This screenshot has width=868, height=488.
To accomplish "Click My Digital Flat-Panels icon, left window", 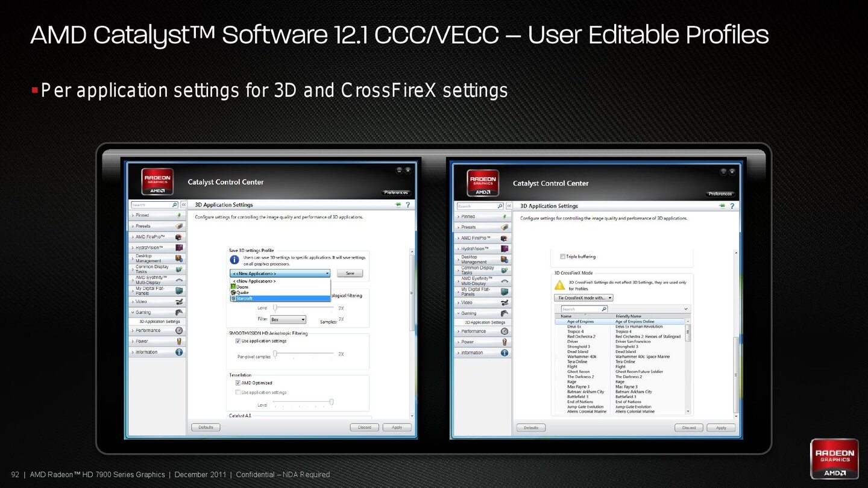I will 178,290.
